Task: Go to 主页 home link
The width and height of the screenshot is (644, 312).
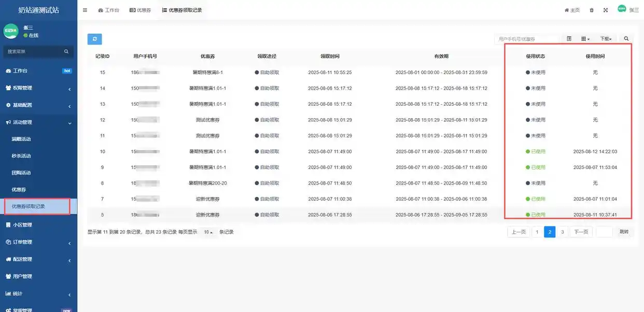Action: click(x=572, y=10)
